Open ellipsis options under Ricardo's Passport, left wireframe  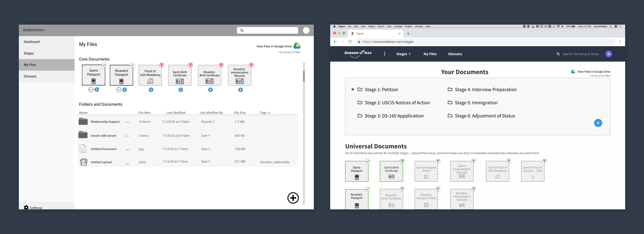[119, 90]
